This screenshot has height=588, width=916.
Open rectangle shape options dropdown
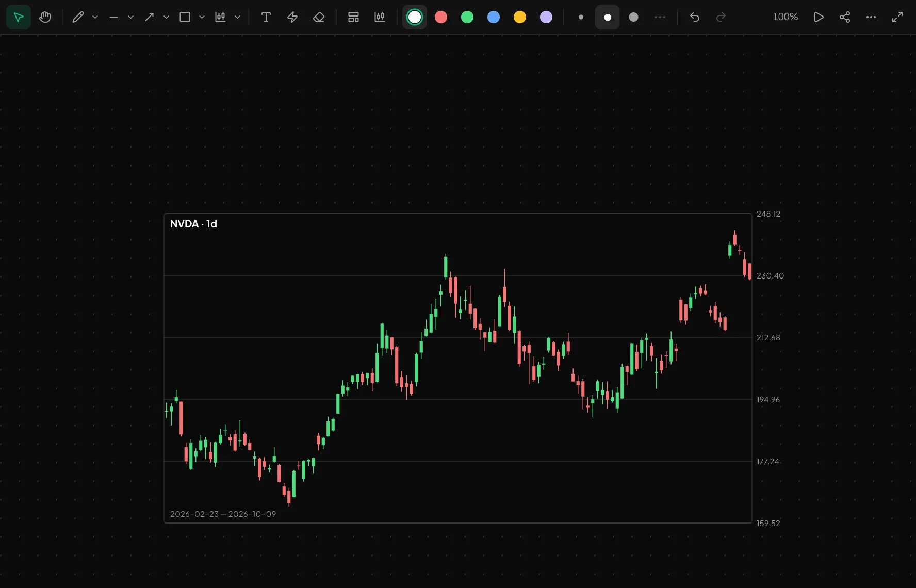tap(202, 17)
